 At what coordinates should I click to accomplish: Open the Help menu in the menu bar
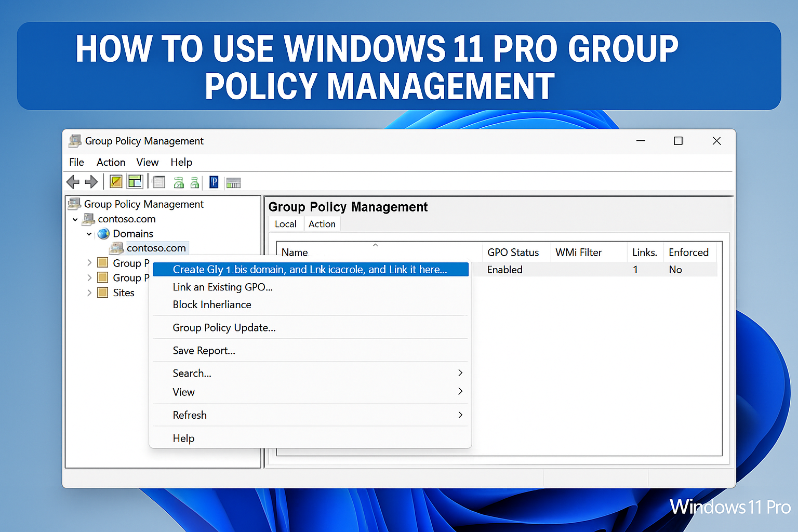(x=181, y=162)
